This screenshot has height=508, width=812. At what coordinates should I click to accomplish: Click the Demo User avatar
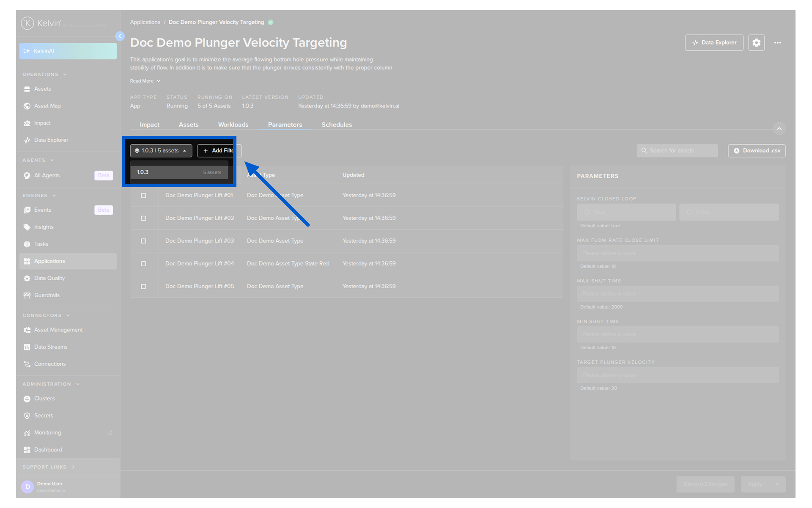click(x=27, y=487)
